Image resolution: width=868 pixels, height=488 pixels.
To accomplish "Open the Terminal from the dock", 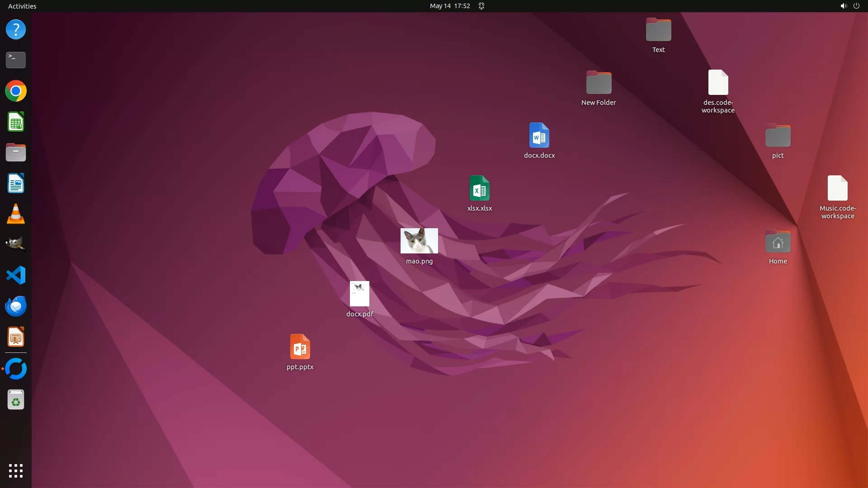I will point(16,60).
